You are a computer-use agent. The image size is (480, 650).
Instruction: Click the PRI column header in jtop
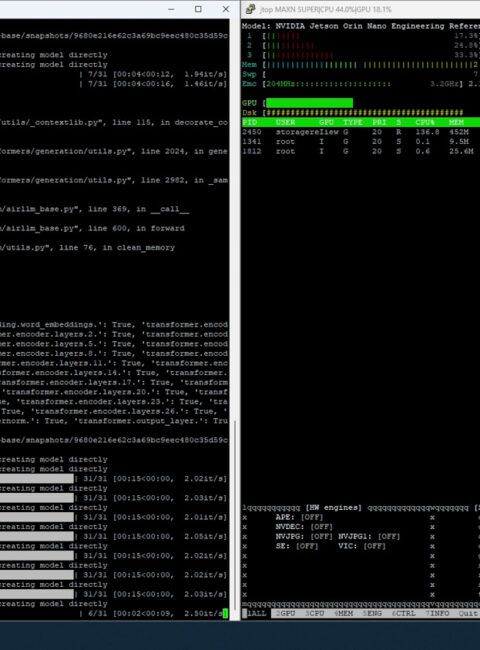pos(379,122)
